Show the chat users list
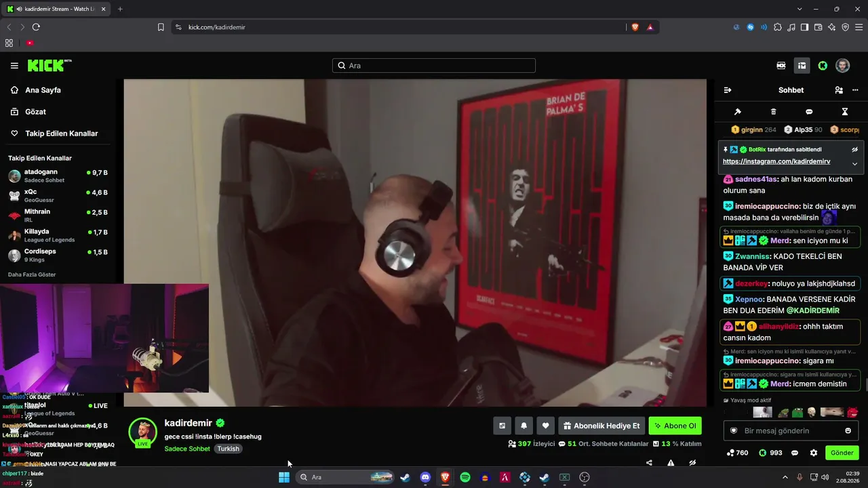Screen dimensions: 868x488 [839, 90]
